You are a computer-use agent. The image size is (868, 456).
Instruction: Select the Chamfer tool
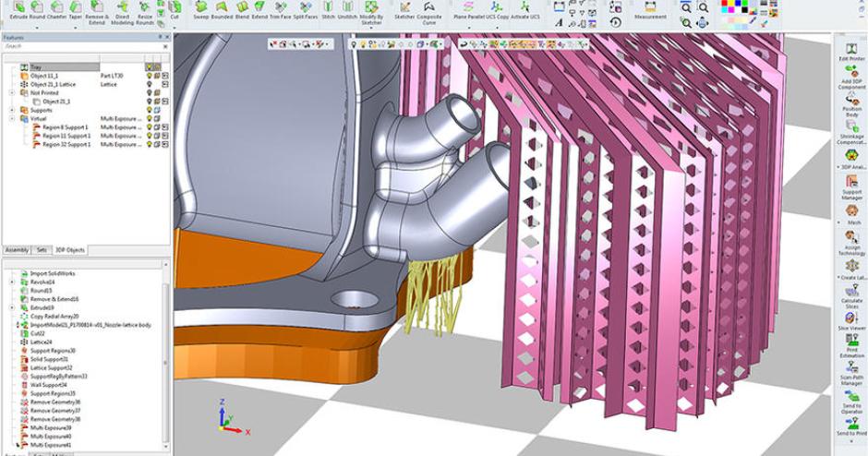(57, 10)
